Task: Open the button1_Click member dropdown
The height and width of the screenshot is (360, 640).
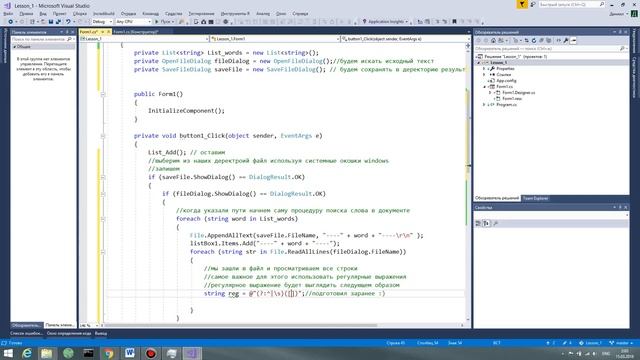Action: [405, 39]
